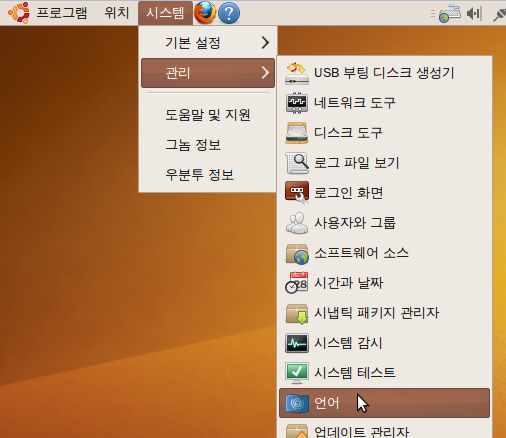506x438 pixels.
Task: Expand the 기본 설정 submenu arrow
Action: (265, 42)
